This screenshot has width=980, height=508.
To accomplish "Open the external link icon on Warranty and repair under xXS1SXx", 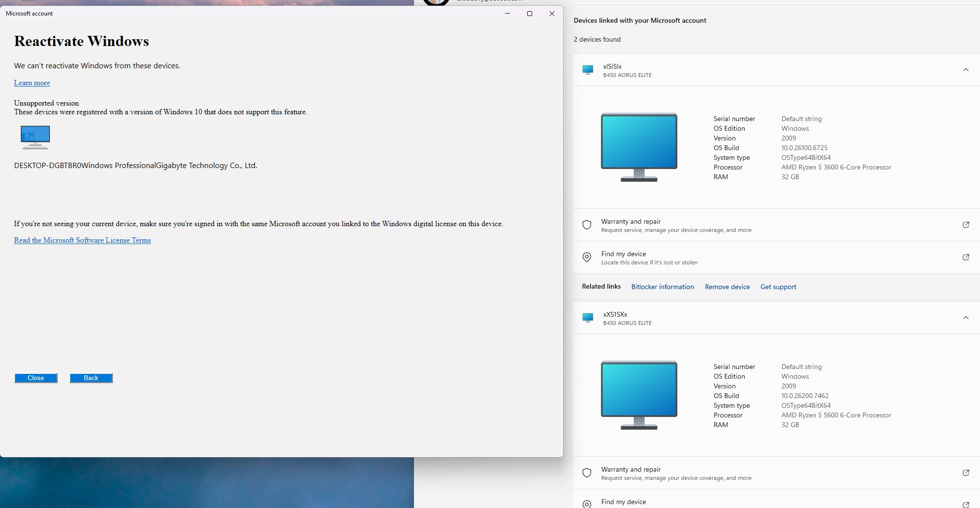I will [966, 473].
